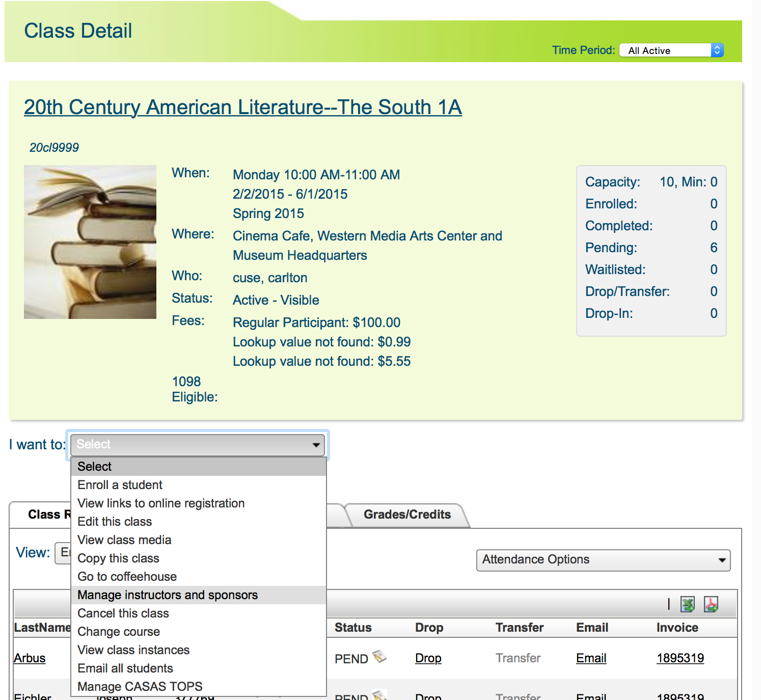The image size is (761, 700).
Task: Click the 'I want to' Select dropdown
Action: 198,445
